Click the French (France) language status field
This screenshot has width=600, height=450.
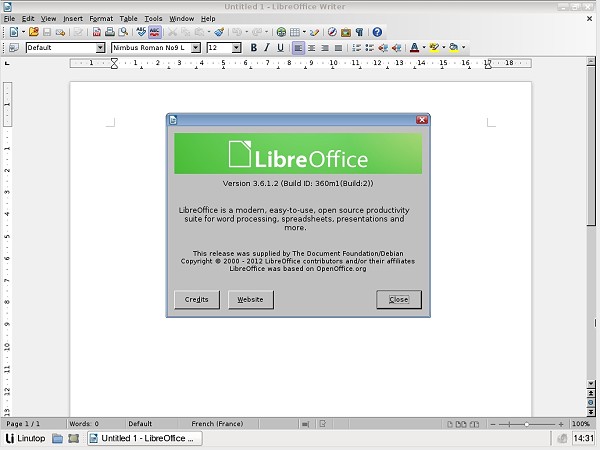(217, 424)
